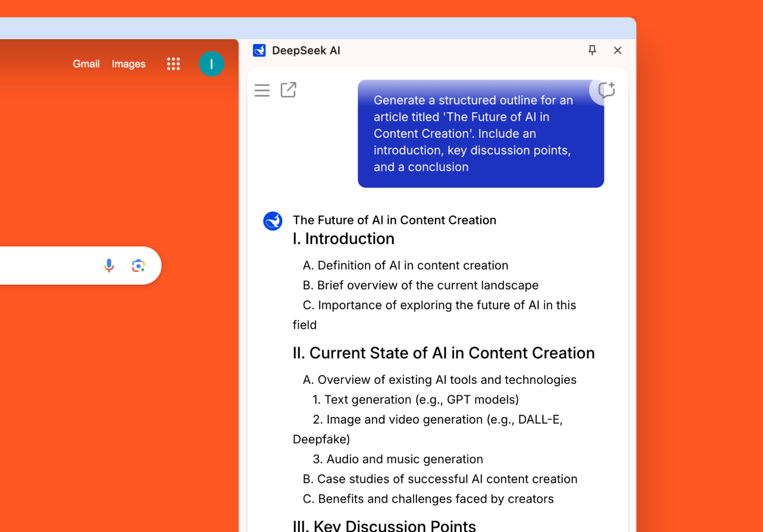
Task: Click the "3. Audio and music generation" line
Action: pyautogui.click(x=398, y=459)
